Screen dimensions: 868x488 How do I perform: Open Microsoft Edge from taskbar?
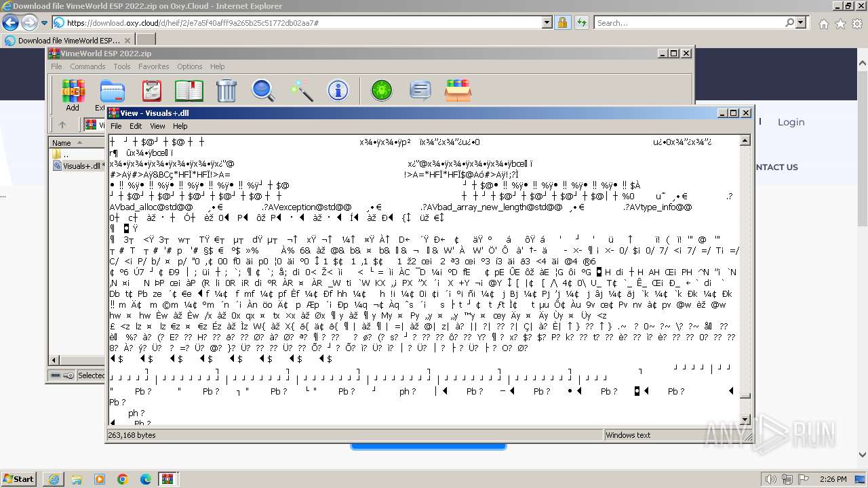pyautogui.click(x=145, y=479)
